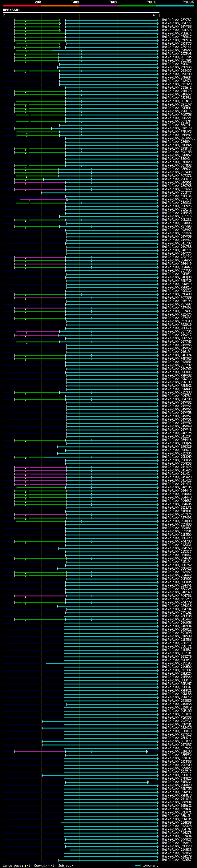Select the UniRef100_B8XLF1 label
Viewport: 197px width, 868px height.
(x=177, y=507)
